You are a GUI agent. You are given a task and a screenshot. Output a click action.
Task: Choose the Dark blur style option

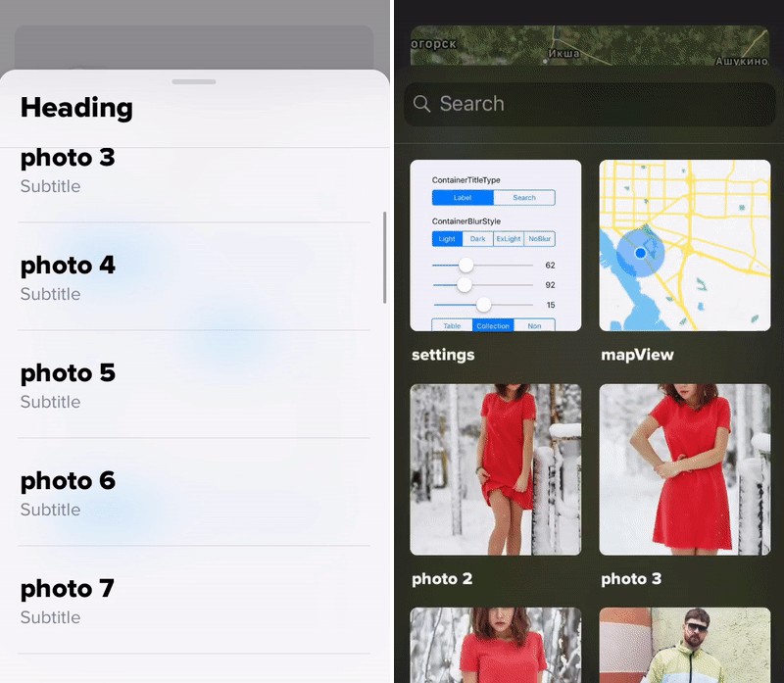point(477,239)
